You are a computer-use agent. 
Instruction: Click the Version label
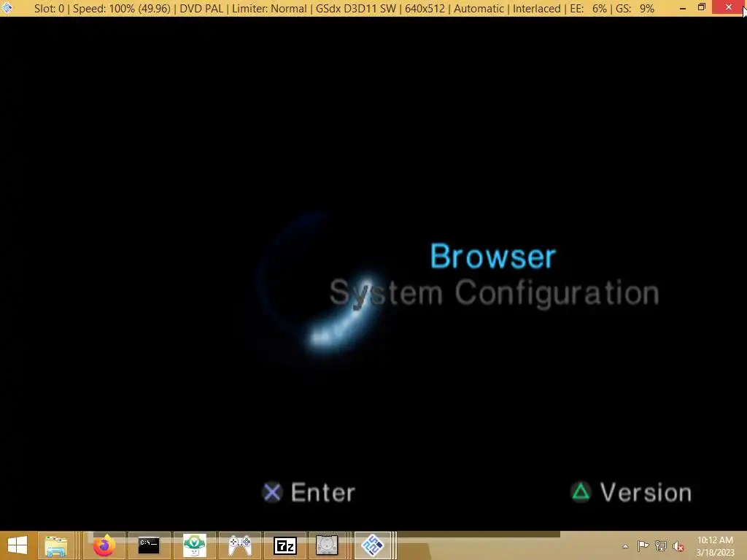click(x=646, y=492)
